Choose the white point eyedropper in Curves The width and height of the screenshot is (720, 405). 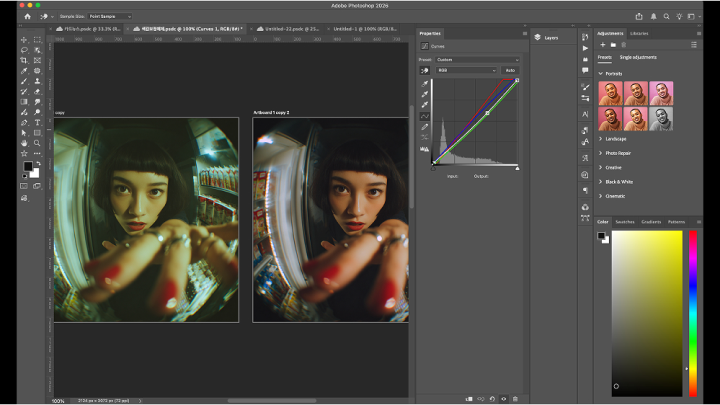(x=425, y=105)
